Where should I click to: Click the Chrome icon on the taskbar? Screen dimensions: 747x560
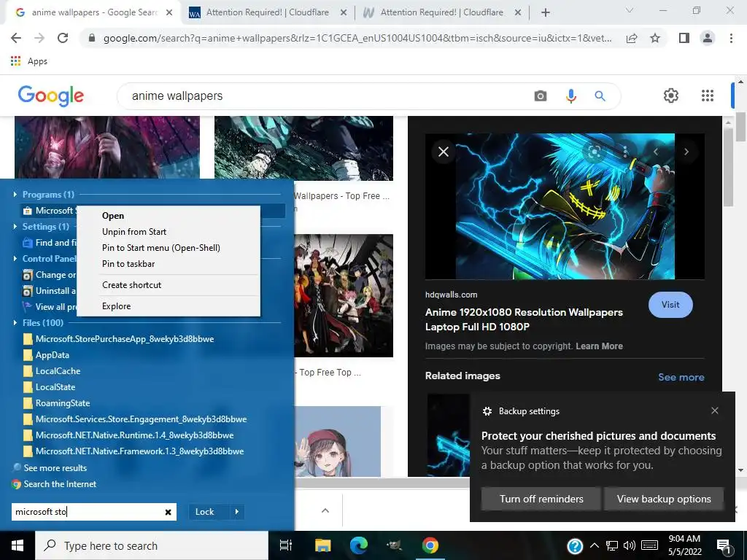click(x=430, y=545)
